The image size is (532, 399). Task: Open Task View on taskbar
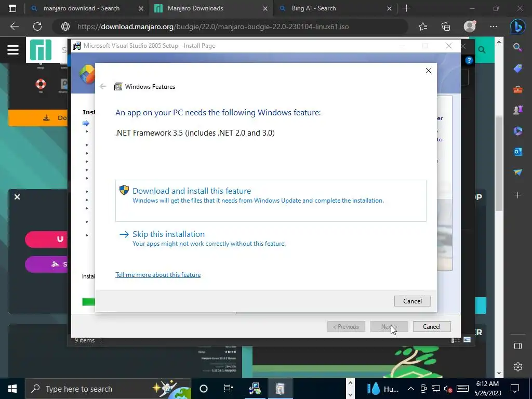(229, 389)
